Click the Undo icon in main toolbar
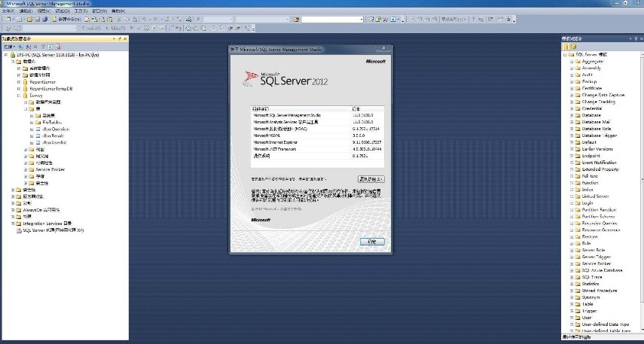The image size is (644, 344). (x=145, y=20)
